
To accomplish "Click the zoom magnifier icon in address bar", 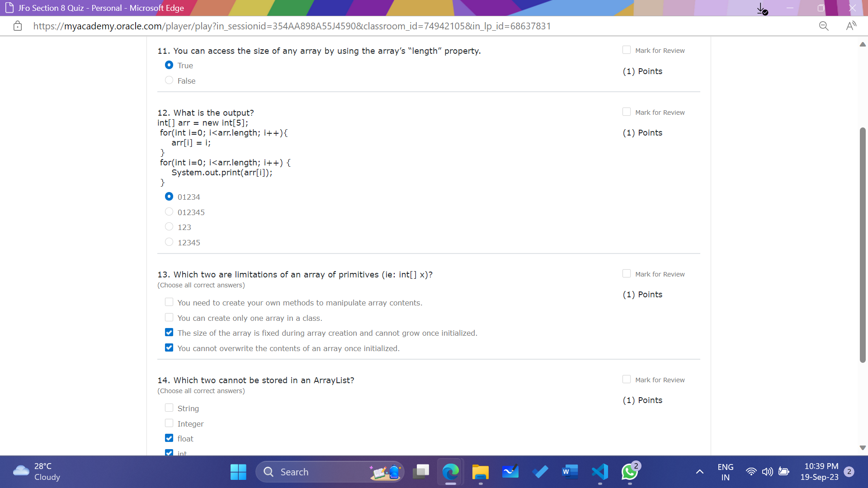I will click(x=824, y=26).
